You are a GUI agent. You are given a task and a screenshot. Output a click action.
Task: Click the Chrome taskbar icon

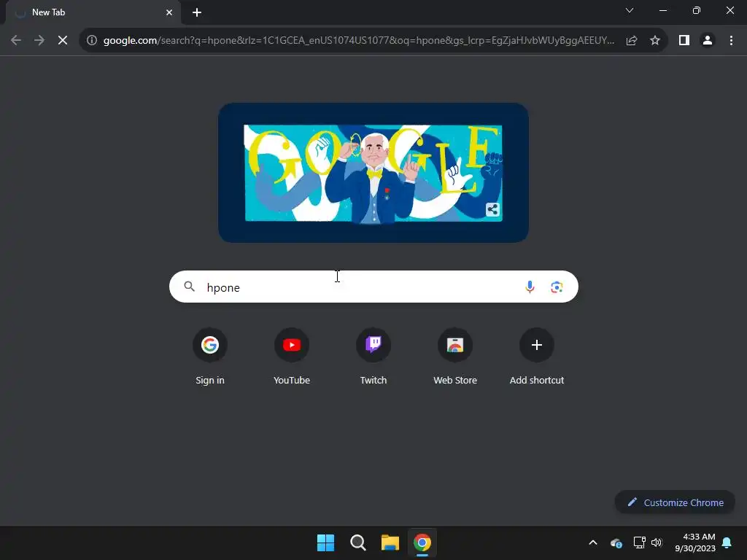(x=422, y=542)
